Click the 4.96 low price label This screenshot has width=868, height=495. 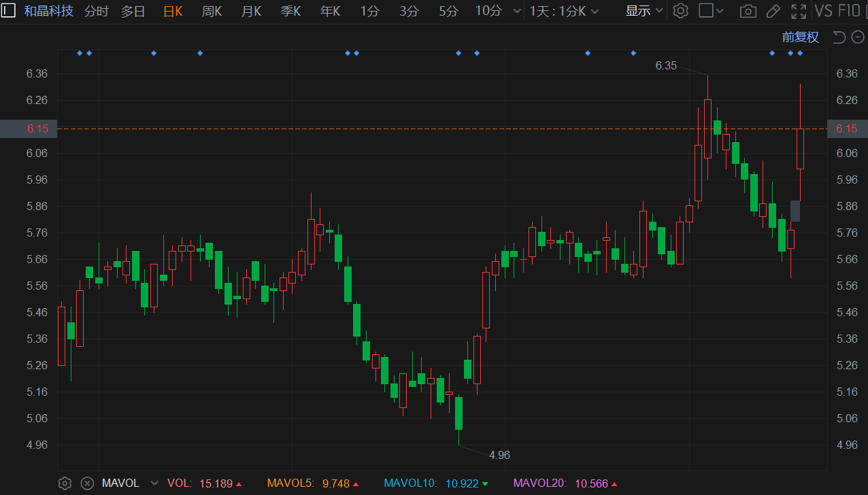click(499, 455)
